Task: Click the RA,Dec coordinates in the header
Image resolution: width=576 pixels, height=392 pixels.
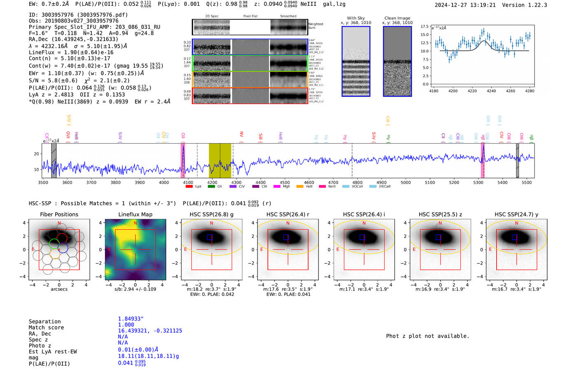Action: point(74,39)
